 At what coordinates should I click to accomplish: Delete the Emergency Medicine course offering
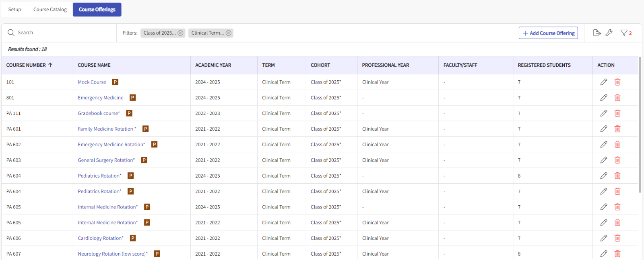[x=617, y=98]
